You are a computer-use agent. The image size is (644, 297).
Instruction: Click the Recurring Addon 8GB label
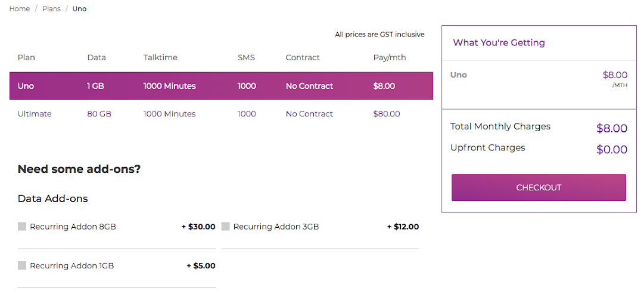pos(73,227)
